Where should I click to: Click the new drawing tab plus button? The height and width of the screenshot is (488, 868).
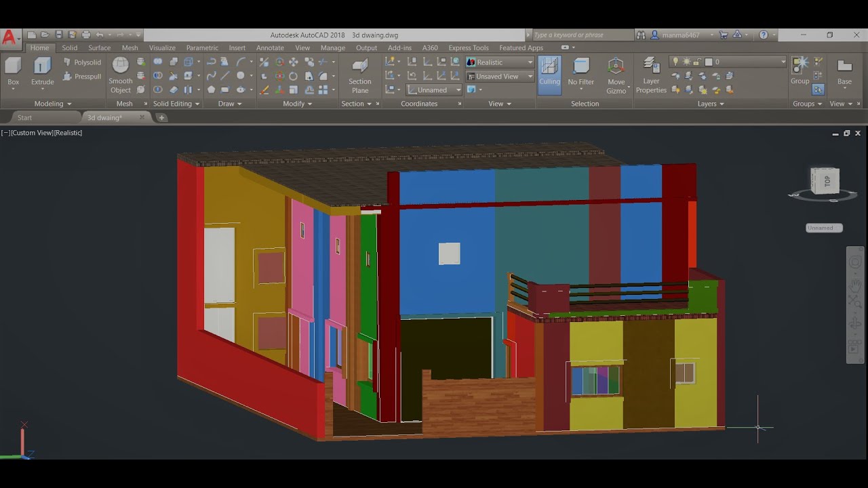pos(161,117)
